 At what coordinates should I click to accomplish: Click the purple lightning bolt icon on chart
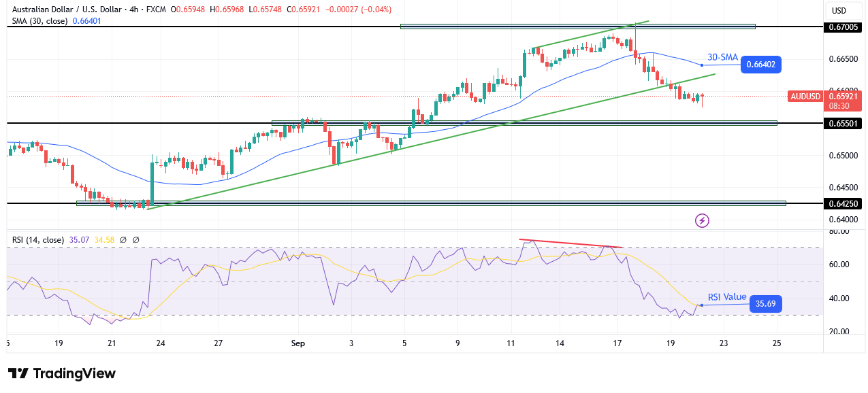click(x=701, y=220)
